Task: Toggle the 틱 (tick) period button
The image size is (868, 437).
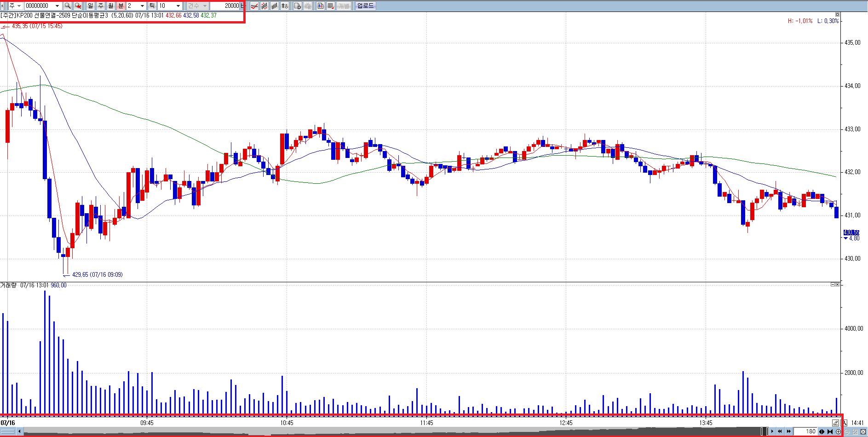Action: coord(152,6)
